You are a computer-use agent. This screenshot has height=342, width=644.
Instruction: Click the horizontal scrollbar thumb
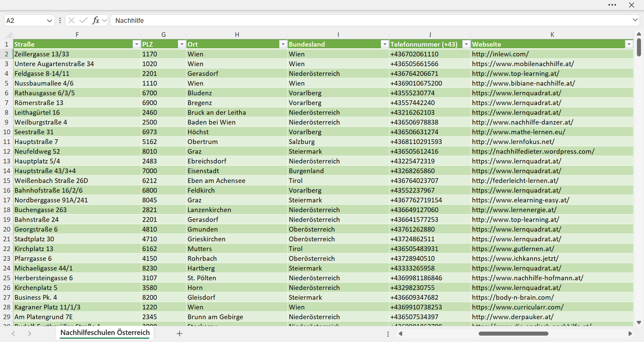coord(513,333)
